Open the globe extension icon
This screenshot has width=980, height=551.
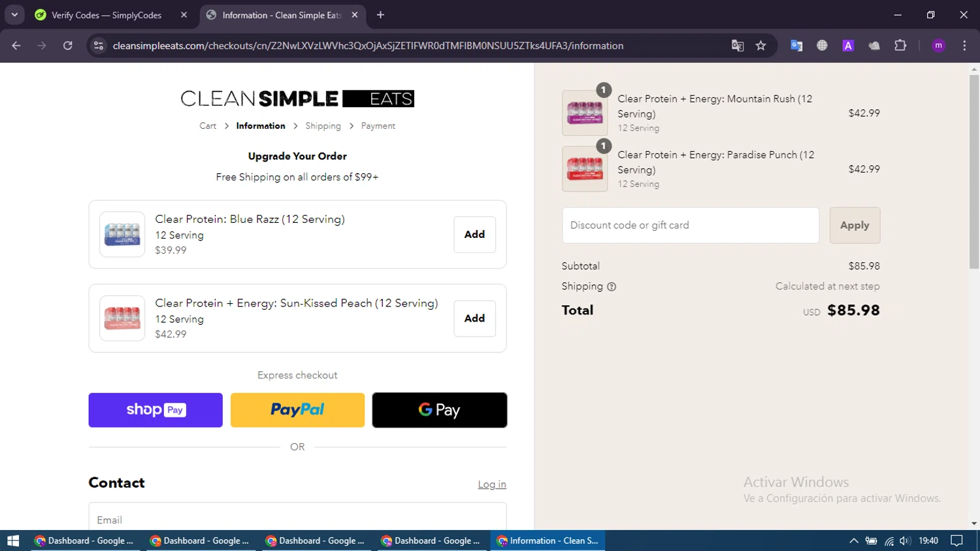(x=822, y=46)
